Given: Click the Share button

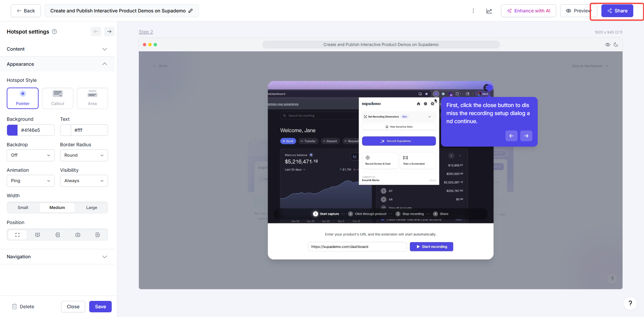Looking at the screenshot, I should click(617, 11).
